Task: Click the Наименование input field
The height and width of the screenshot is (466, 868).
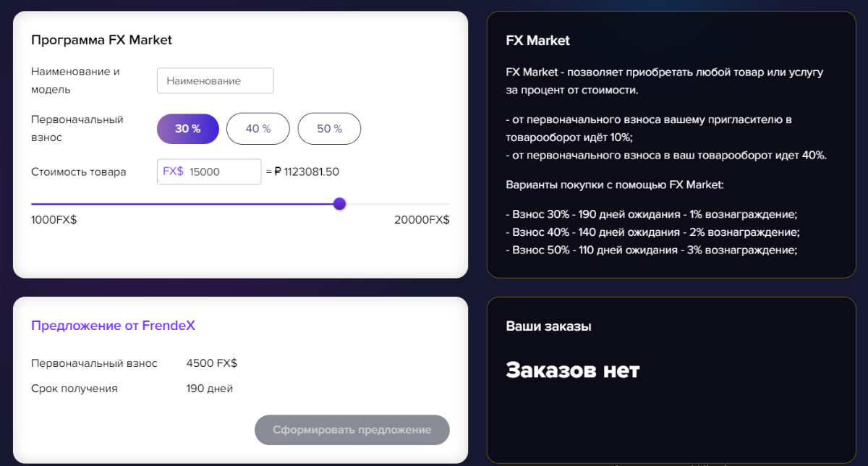Action: pyautogui.click(x=215, y=80)
